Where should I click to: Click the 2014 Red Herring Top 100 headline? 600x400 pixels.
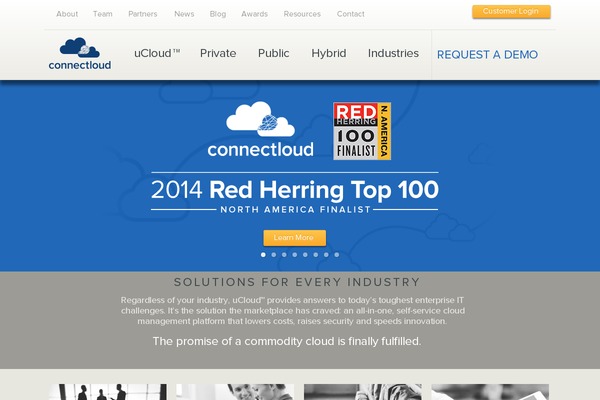(x=295, y=190)
